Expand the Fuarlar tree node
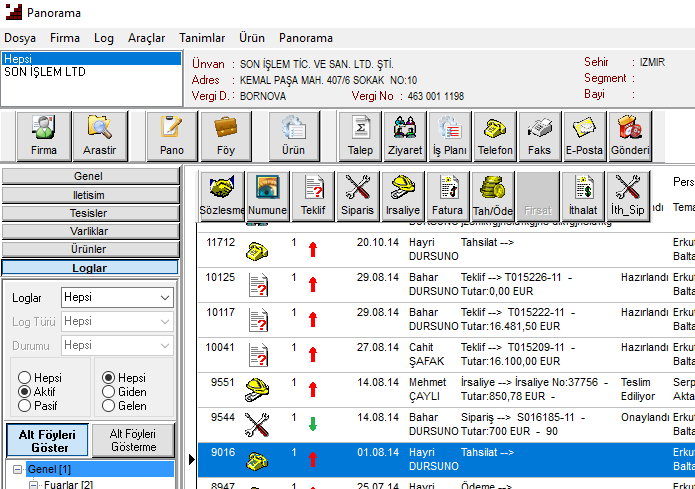 pos(33,485)
